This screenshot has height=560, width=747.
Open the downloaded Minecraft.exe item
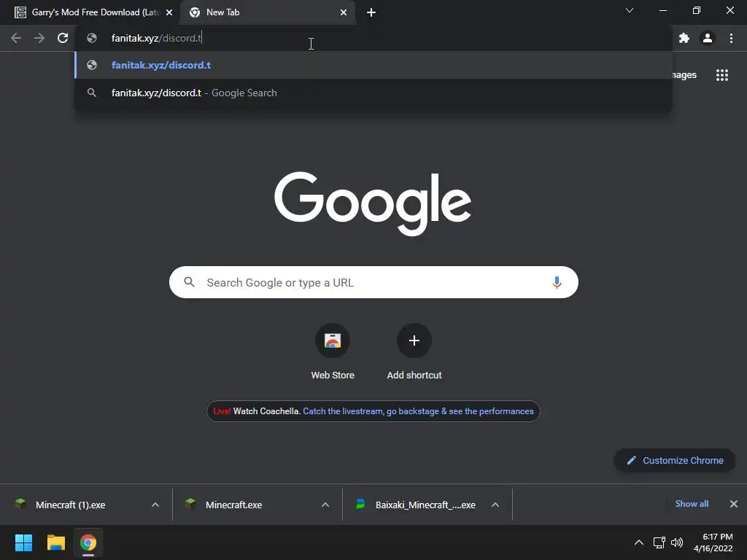coord(233,505)
